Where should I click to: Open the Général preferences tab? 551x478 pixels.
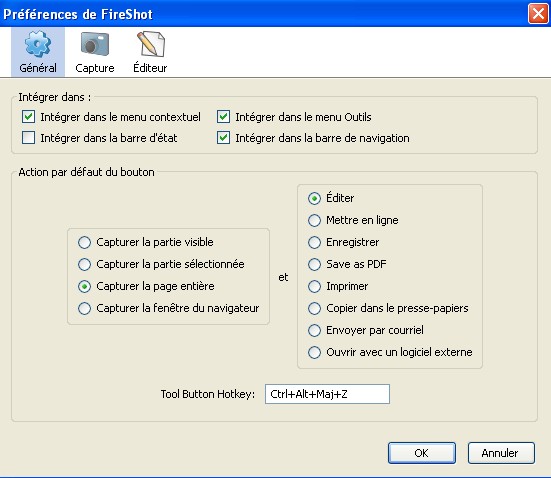38,52
